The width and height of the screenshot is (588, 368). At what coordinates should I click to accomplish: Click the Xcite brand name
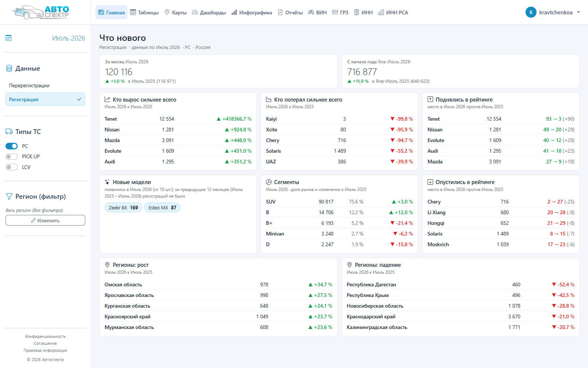click(x=272, y=130)
